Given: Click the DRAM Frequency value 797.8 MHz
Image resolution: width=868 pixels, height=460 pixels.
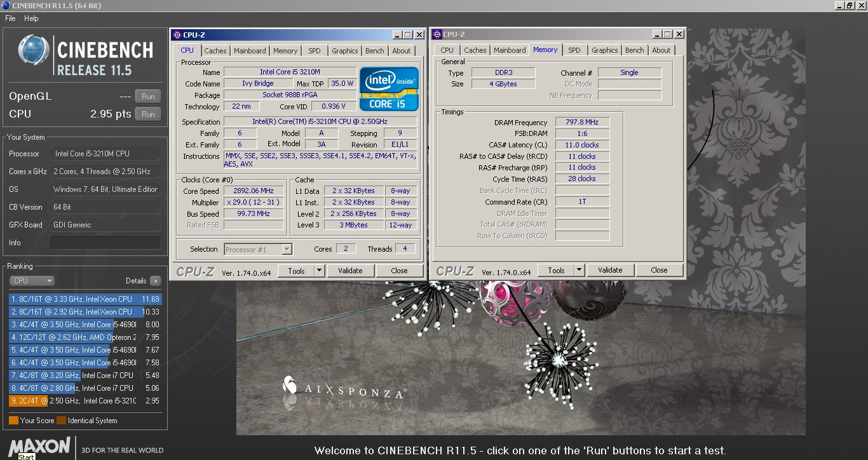Looking at the screenshot, I should click(582, 123).
